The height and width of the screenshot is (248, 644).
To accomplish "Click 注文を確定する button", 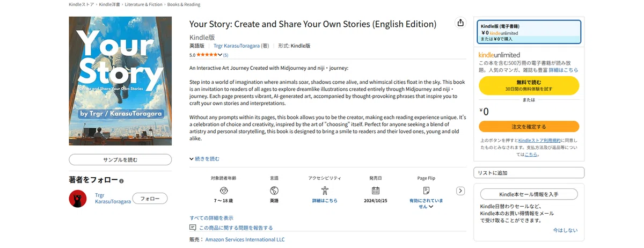I will [529, 127].
